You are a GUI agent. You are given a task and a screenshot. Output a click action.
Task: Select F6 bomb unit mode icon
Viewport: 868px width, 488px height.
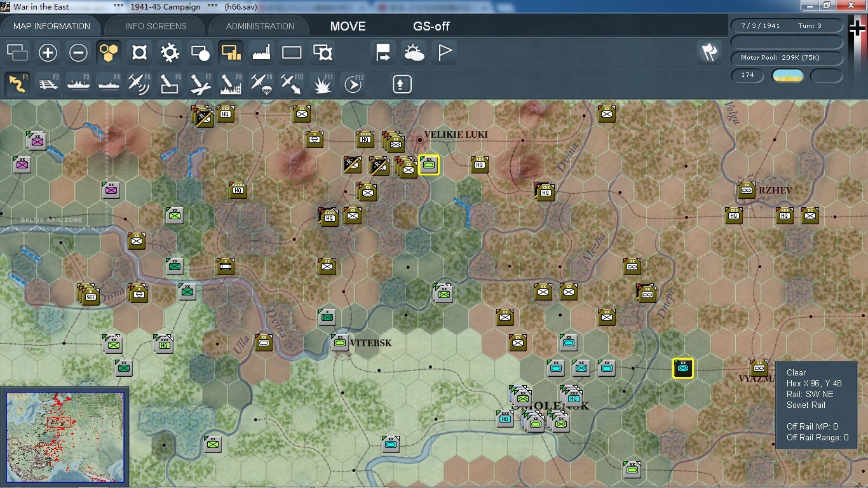pyautogui.click(x=170, y=84)
